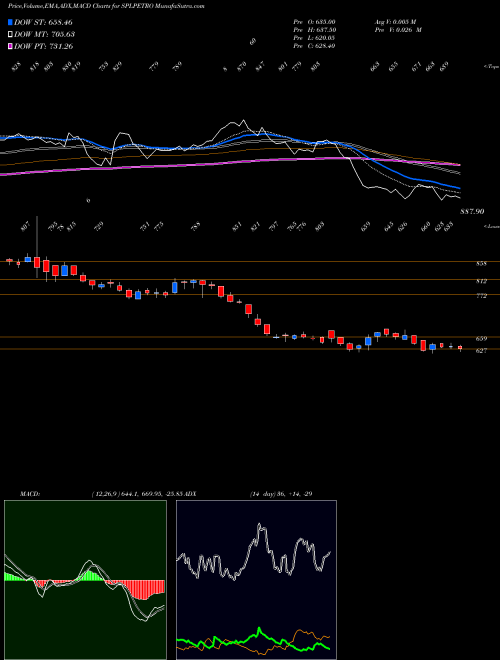
Task: Click the blue DOW ST legend swatch
Action: (10, 22)
